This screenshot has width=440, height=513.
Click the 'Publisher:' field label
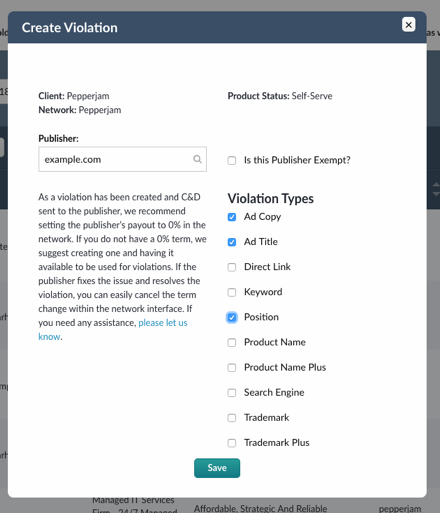click(58, 139)
